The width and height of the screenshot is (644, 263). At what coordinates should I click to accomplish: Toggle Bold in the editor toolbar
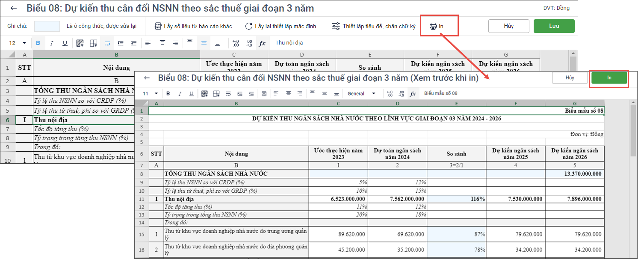(38, 43)
